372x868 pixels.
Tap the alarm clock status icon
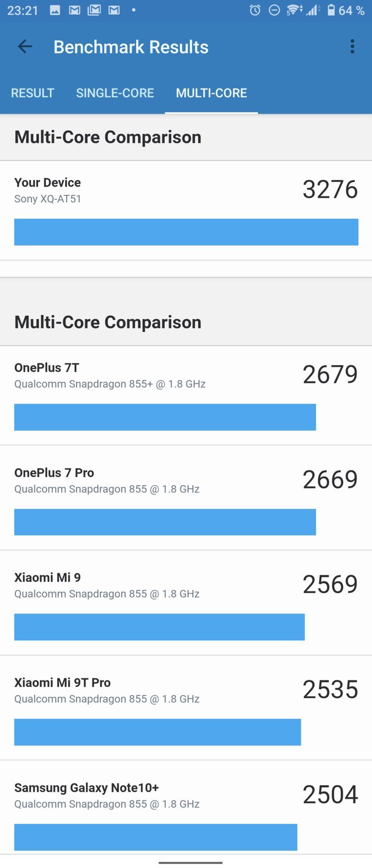[255, 10]
